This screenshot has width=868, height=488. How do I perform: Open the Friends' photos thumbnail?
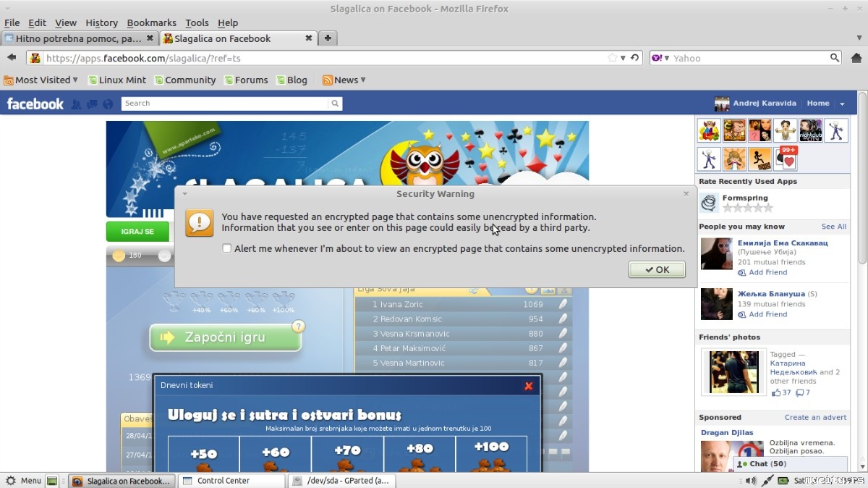(733, 371)
